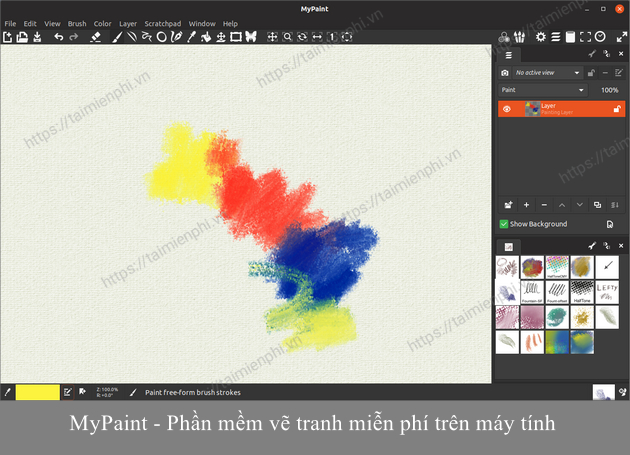Open the Help menu
The width and height of the screenshot is (630, 455).
[x=230, y=24]
